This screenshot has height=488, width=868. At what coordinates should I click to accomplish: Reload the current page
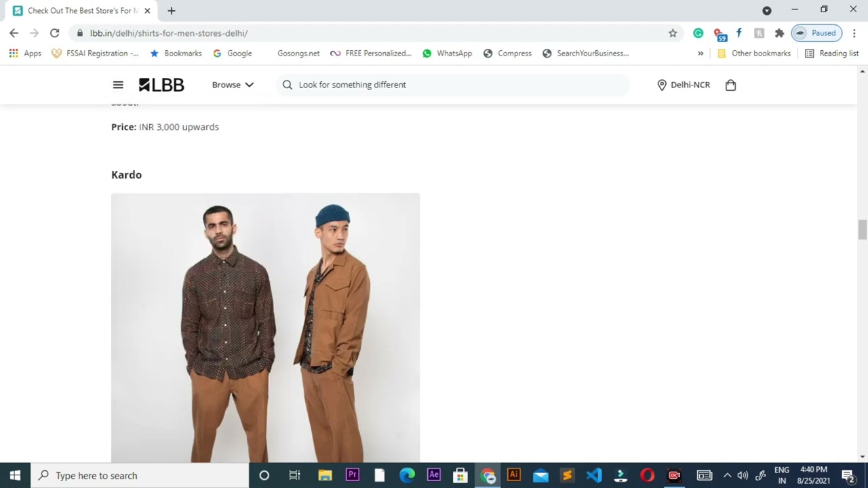(55, 33)
